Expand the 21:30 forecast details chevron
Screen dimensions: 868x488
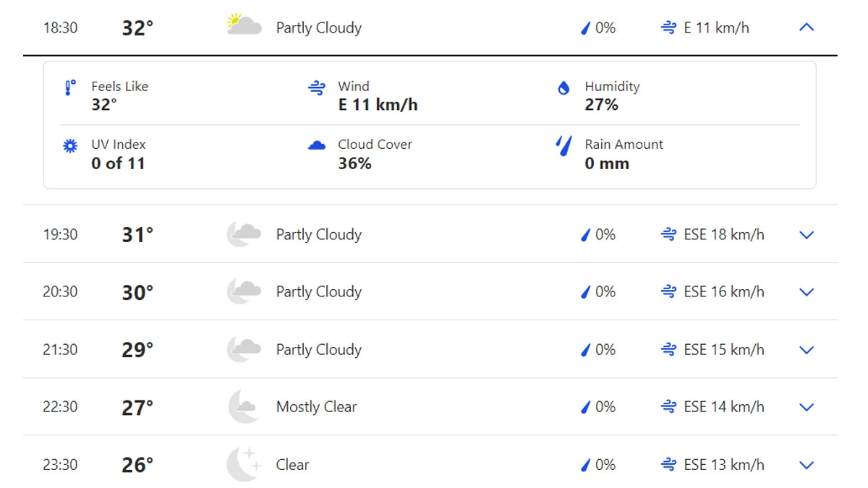(x=807, y=350)
